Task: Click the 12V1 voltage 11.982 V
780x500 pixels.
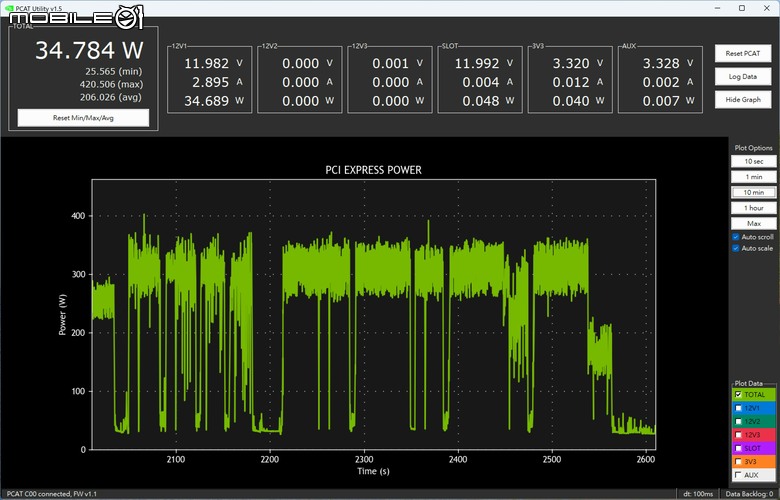Action: (x=213, y=64)
